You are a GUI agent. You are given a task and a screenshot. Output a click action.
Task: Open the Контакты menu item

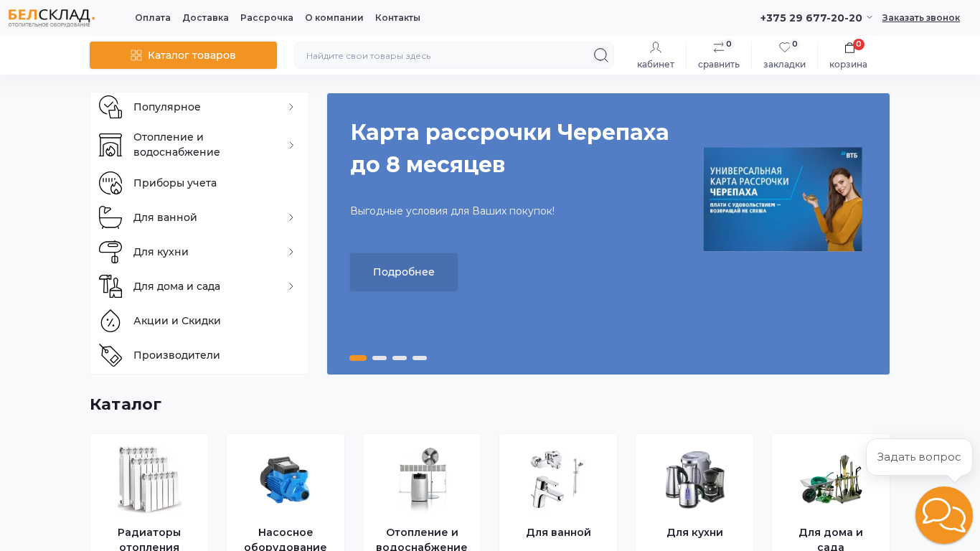[x=397, y=17]
